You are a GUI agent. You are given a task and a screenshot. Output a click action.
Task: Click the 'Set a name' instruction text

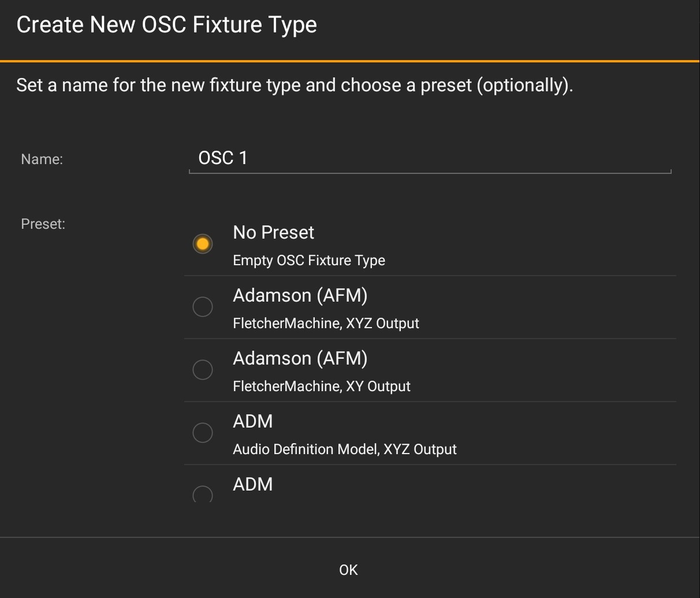point(294,86)
